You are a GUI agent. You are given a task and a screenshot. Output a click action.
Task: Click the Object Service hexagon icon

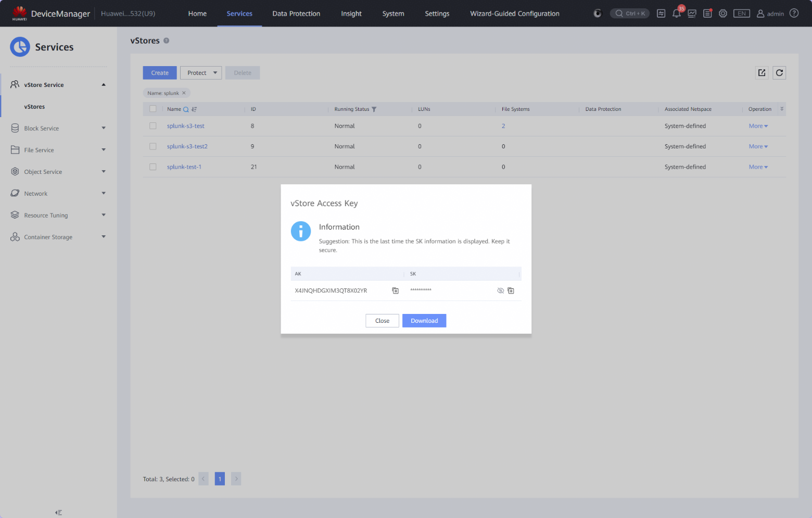click(15, 172)
